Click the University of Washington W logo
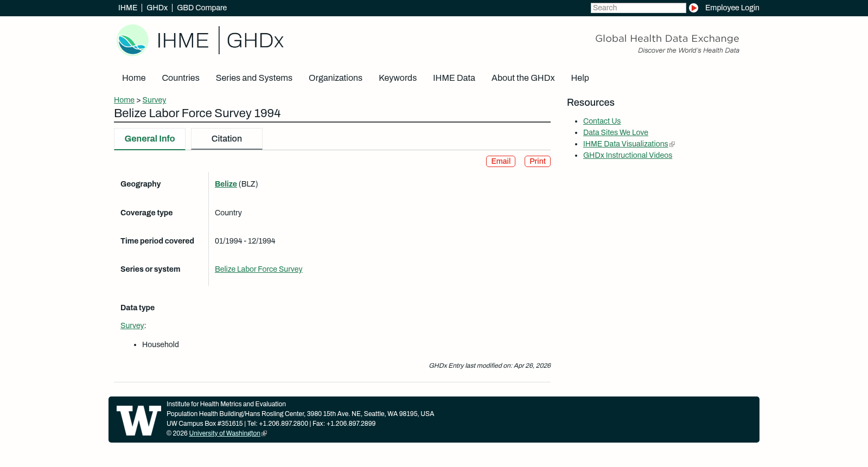 139,420
